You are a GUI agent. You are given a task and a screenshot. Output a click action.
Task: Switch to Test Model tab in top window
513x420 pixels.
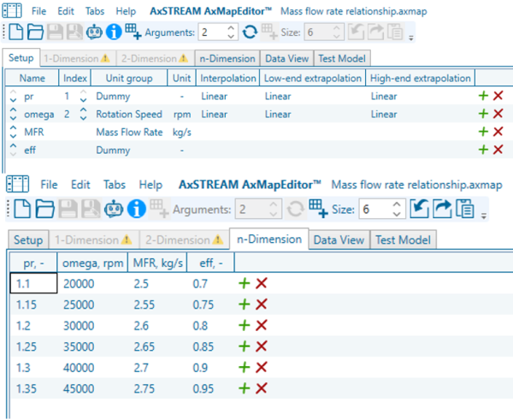coord(342,59)
